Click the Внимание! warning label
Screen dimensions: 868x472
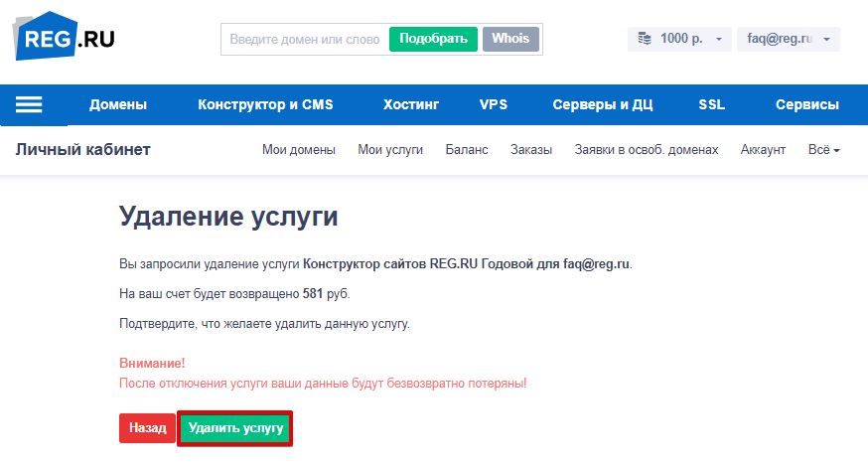tap(152, 364)
